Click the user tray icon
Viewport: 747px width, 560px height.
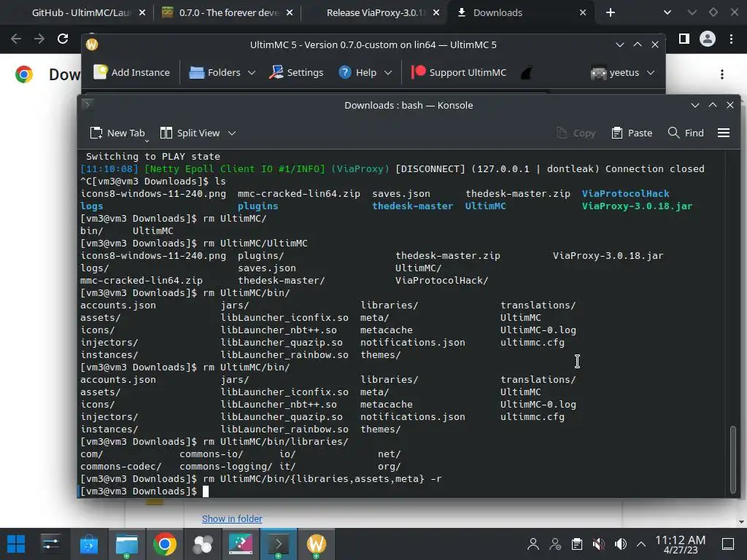pos(533,544)
